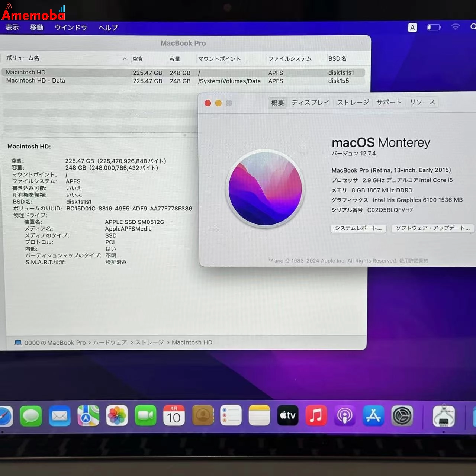Click ソフトウェア・アップデート button

coord(432,228)
